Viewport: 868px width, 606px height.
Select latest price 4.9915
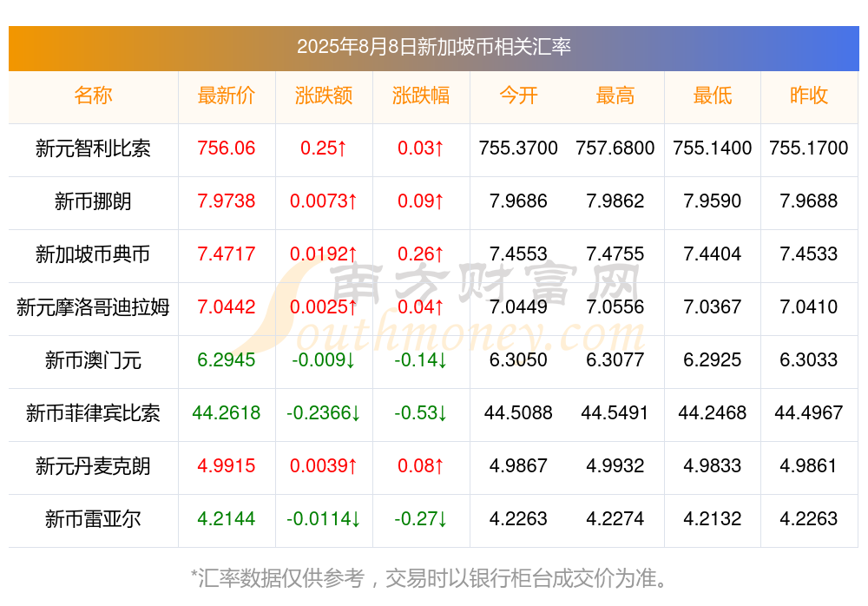click(227, 466)
